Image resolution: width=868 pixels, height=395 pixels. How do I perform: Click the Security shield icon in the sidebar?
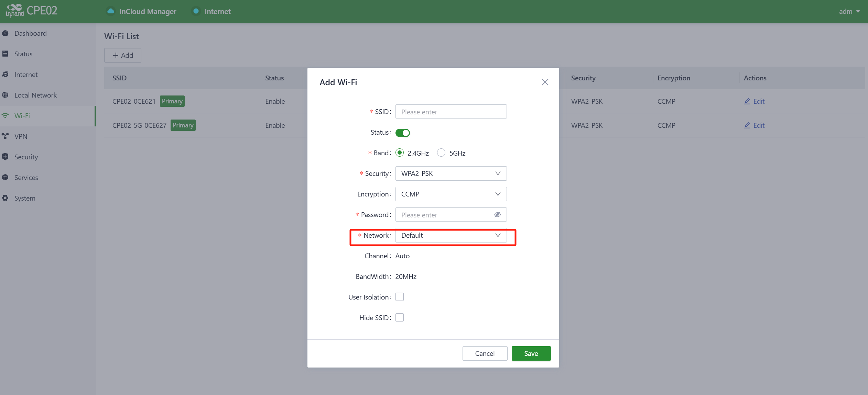[x=5, y=157]
